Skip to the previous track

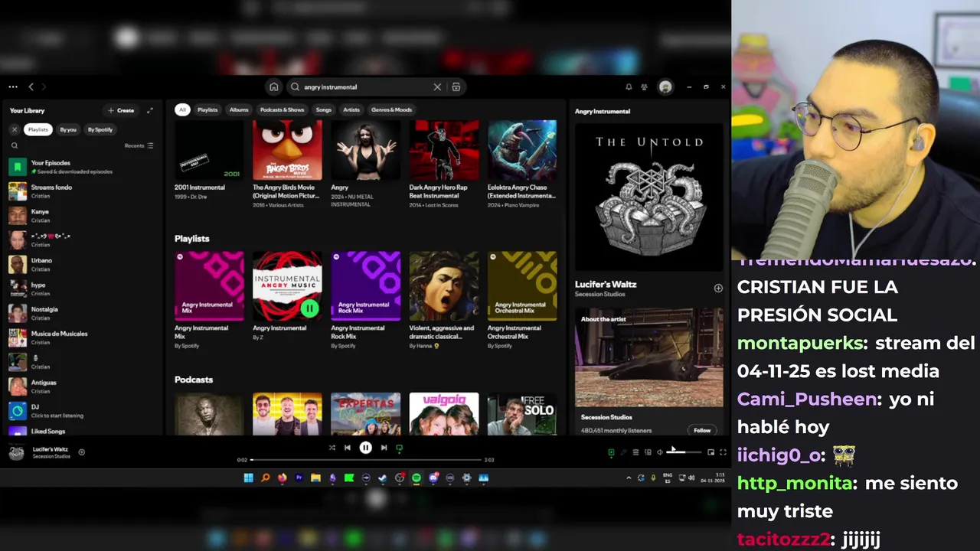coord(348,448)
